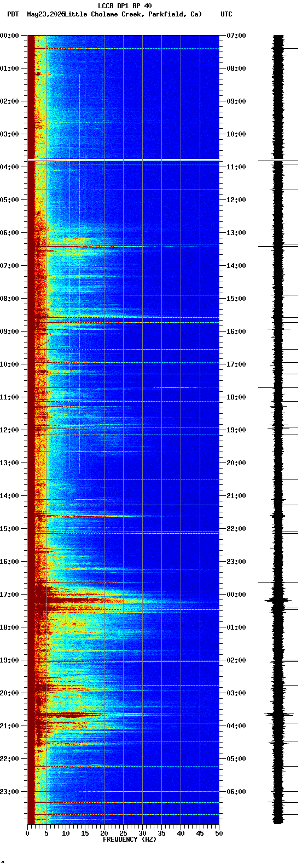The height and width of the screenshot is (868, 302).
Task: Click the '23:00' PDT time label
Action: 9,792
